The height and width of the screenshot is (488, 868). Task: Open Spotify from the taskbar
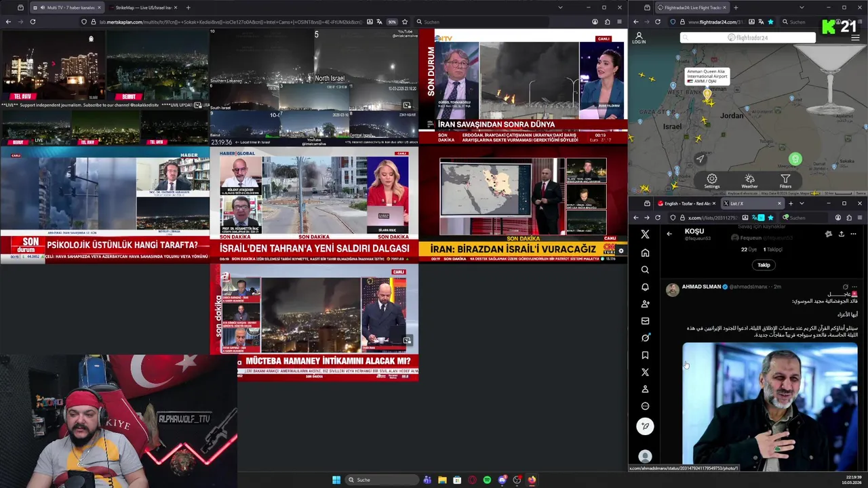point(487,480)
